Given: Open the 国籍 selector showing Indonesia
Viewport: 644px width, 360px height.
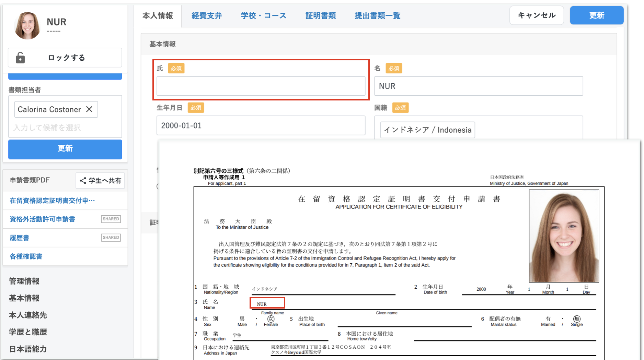Looking at the screenshot, I should tap(479, 128).
